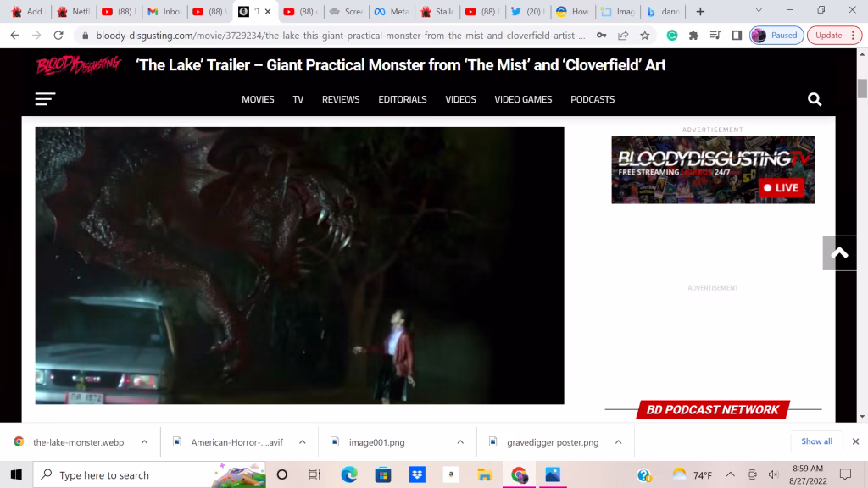Click the taskbar search box
The height and width of the screenshot is (488, 868).
(x=149, y=474)
